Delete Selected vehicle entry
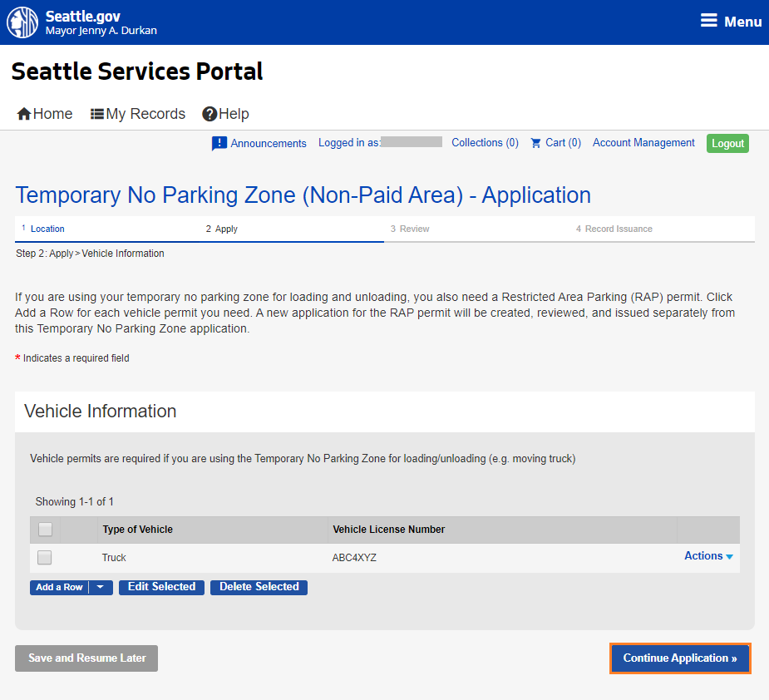This screenshot has height=700, width=769. click(259, 587)
